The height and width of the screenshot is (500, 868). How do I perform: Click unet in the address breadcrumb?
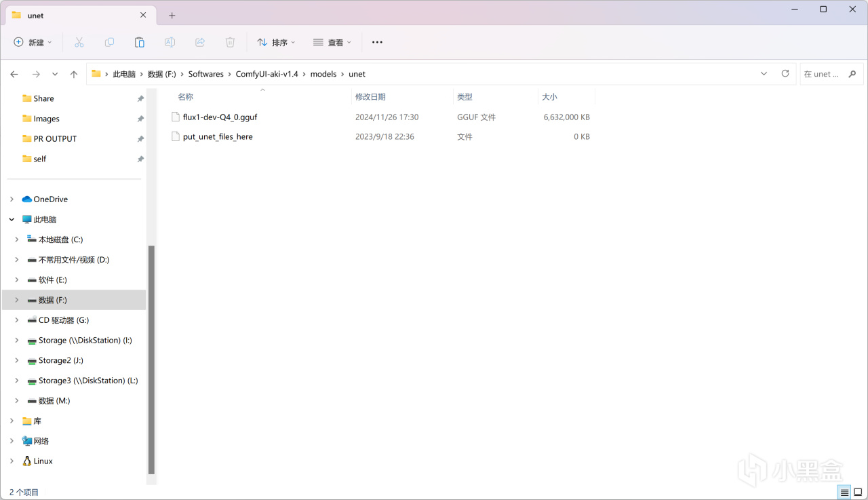pos(357,74)
